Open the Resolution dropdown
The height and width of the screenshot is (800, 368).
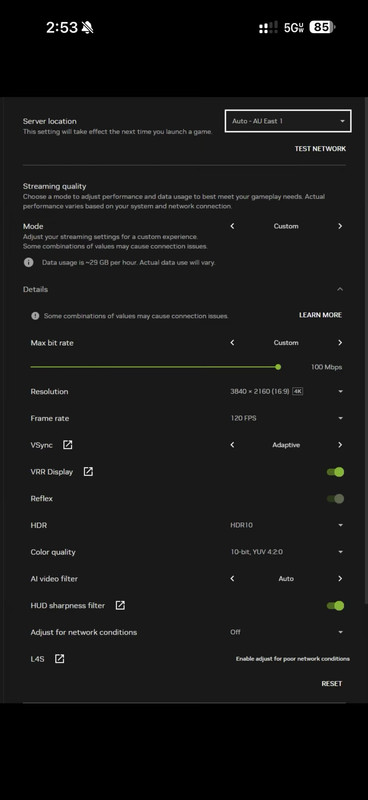[x=287, y=391]
